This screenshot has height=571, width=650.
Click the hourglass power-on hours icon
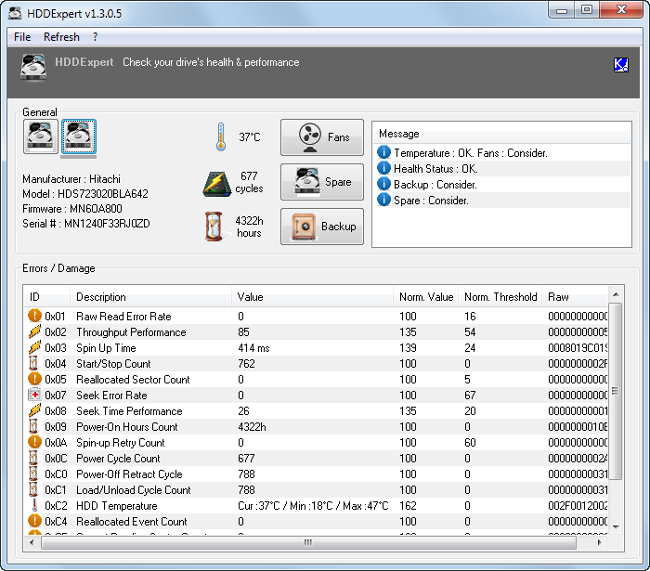coord(214,226)
